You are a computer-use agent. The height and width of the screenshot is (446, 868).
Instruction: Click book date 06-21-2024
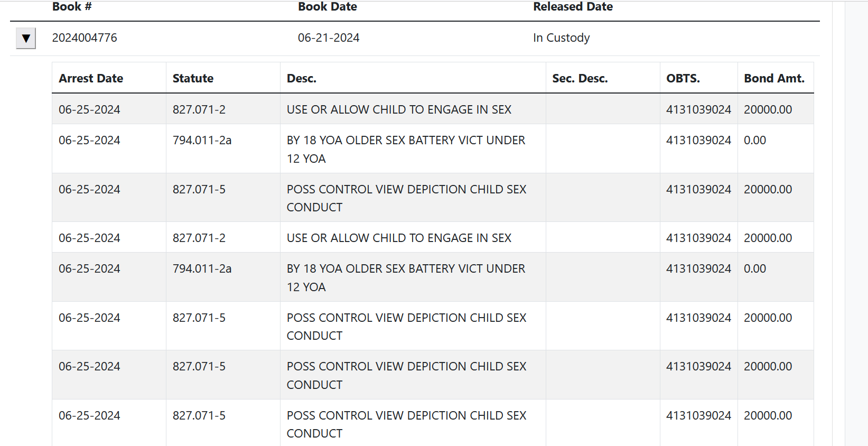point(329,38)
